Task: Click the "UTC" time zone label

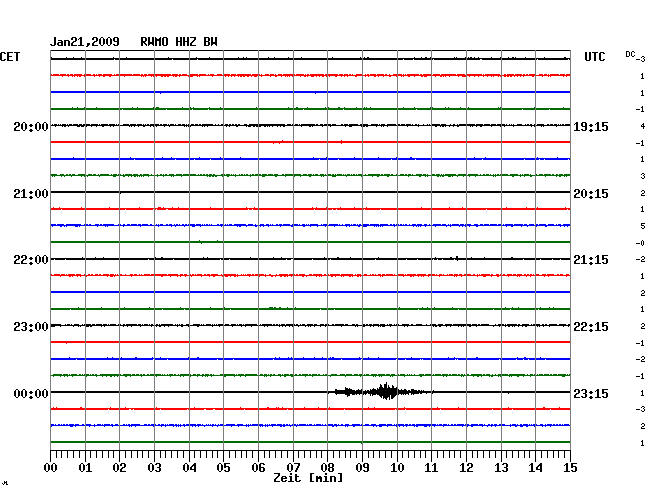Action: pos(594,57)
